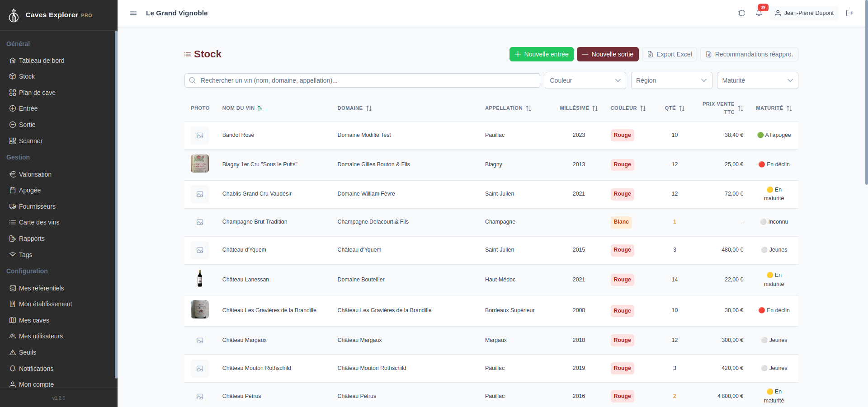Screen dimensions: 868x407
Task: Open the Château Mouton Rothschild wine name
Action: (256, 368)
